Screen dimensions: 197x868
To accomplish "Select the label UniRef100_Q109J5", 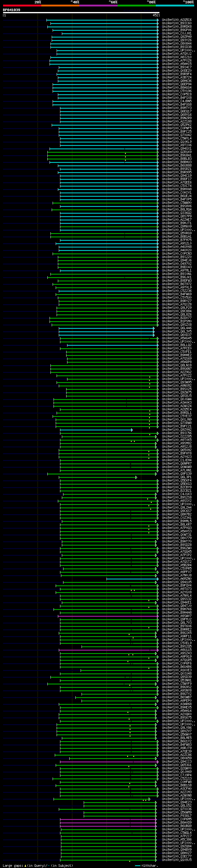I will [177, 860].
